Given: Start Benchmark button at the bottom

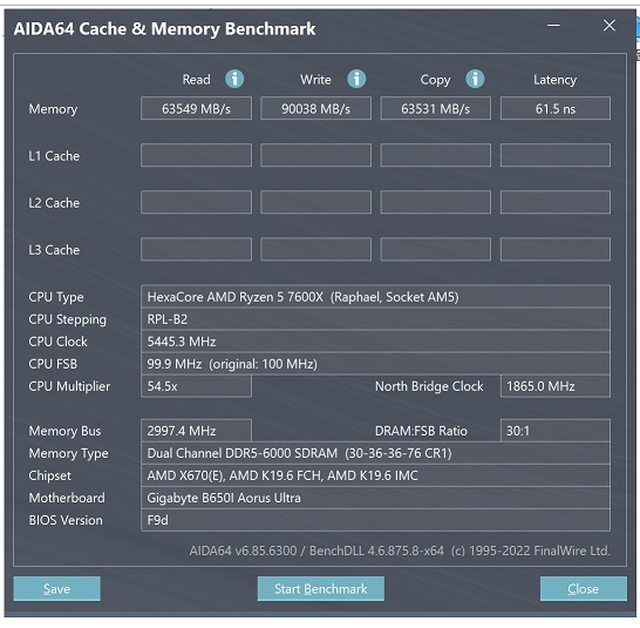Looking at the screenshot, I should [x=320, y=589].
